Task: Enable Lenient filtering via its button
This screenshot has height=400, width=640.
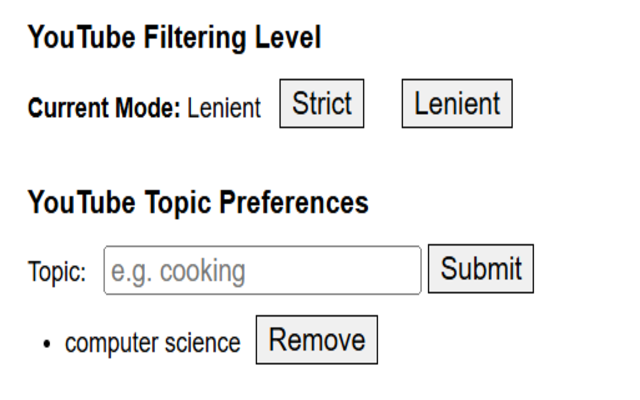Action: (x=457, y=103)
